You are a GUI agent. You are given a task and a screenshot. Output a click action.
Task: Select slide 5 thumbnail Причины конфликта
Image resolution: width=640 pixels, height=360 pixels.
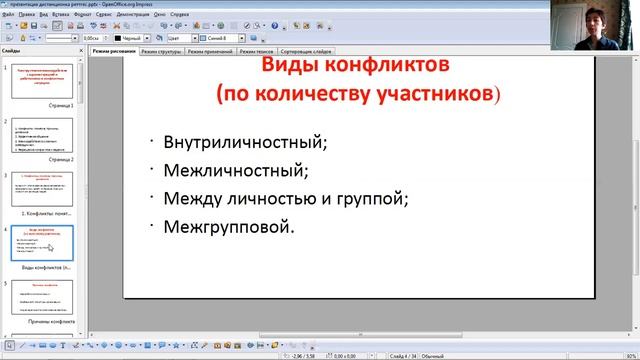[x=42, y=297]
